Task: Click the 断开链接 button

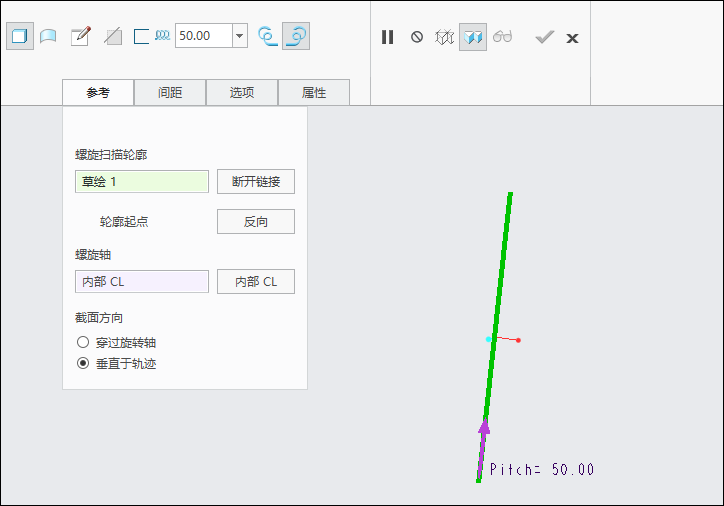Action: (x=256, y=181)
